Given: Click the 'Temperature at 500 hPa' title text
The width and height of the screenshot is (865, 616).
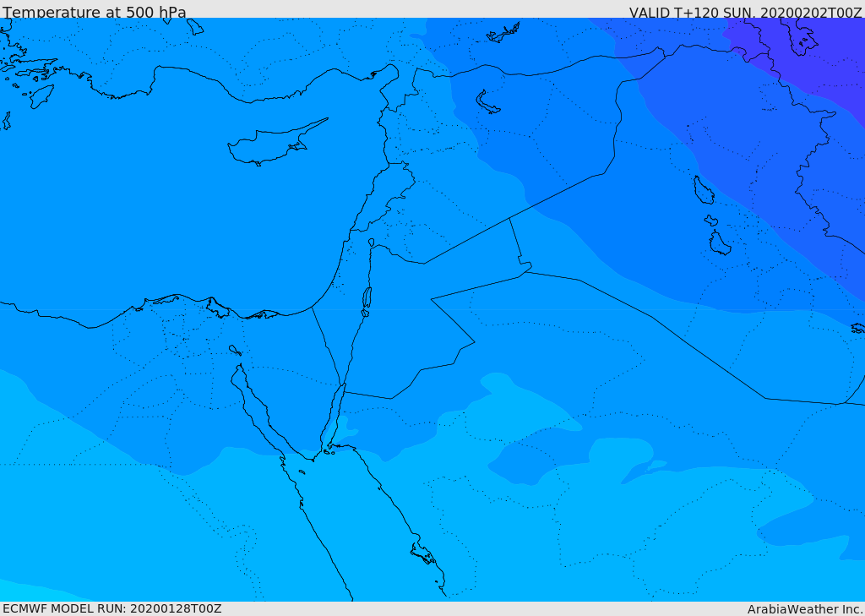Looking at the screenshot, I should click(95, 12).
